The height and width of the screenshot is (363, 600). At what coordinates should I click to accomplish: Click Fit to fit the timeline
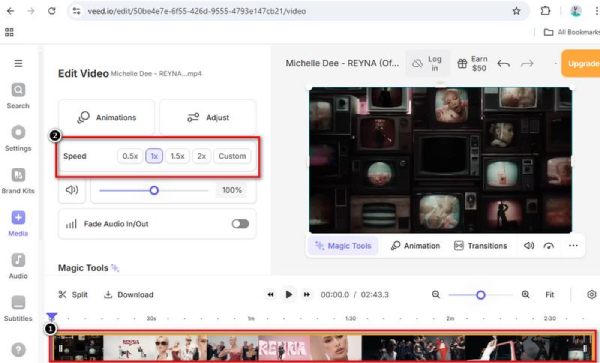point(549,295)
